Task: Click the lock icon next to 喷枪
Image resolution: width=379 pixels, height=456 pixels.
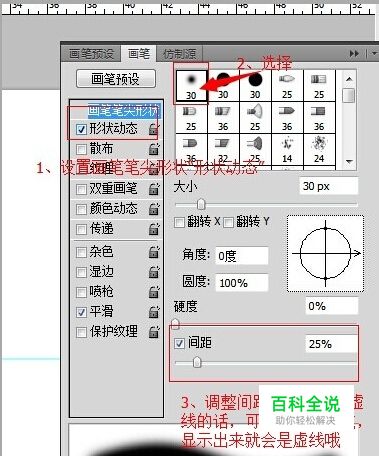Action: point(154,292)
